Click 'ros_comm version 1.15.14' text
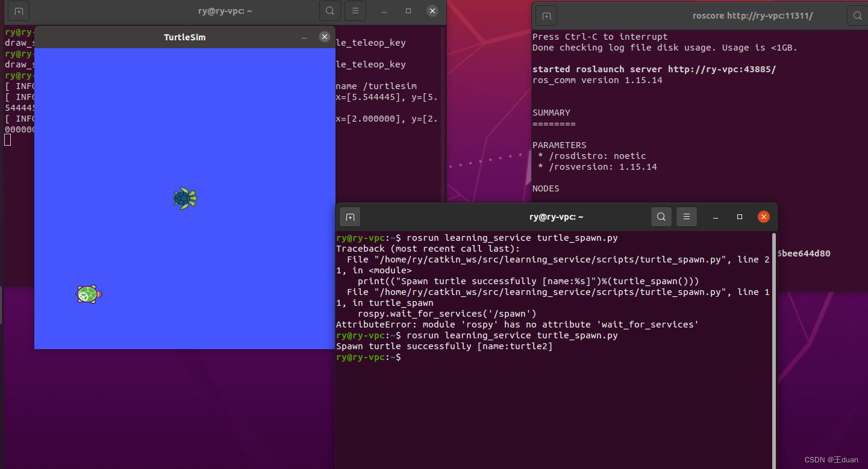868x469 pixels. (x=598, y=80)
